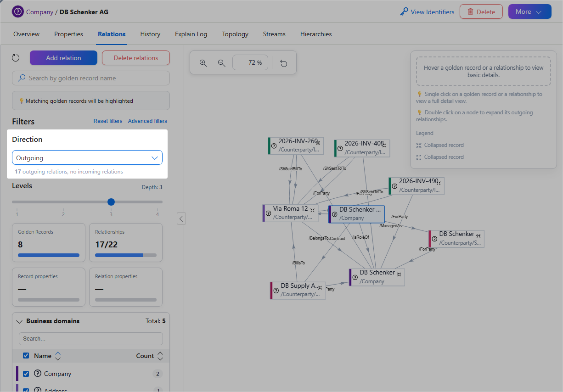Click the question icon on Via Roma 12 node
This screenshot has width=563, height=392.
tap(268, 213)
